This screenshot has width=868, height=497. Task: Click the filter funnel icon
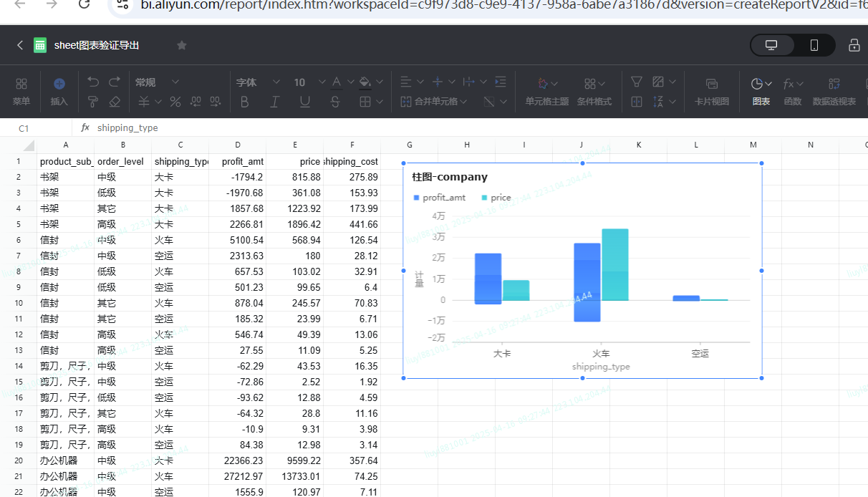[636, 82]
